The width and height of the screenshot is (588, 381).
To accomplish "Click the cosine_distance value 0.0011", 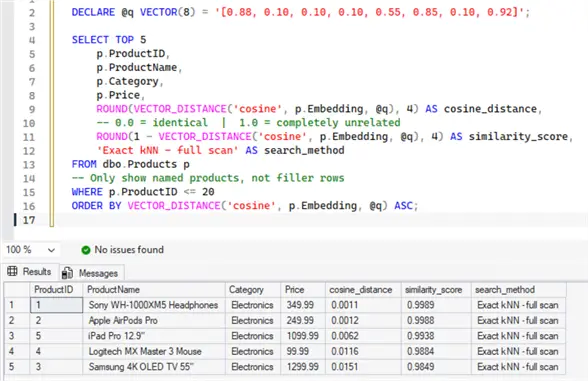I will (x=363, y=305).
